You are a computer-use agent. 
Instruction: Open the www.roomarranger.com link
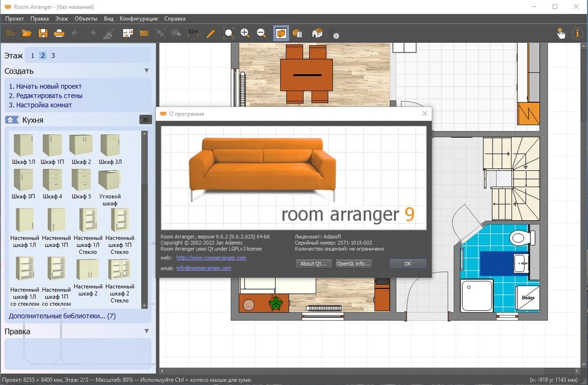[x=211, y=258]
